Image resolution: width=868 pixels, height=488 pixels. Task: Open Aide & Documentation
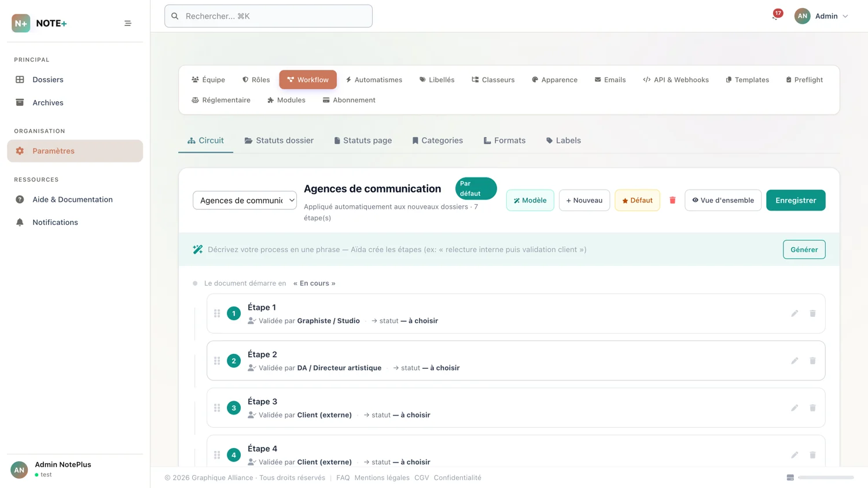click(x=75, y=199)
